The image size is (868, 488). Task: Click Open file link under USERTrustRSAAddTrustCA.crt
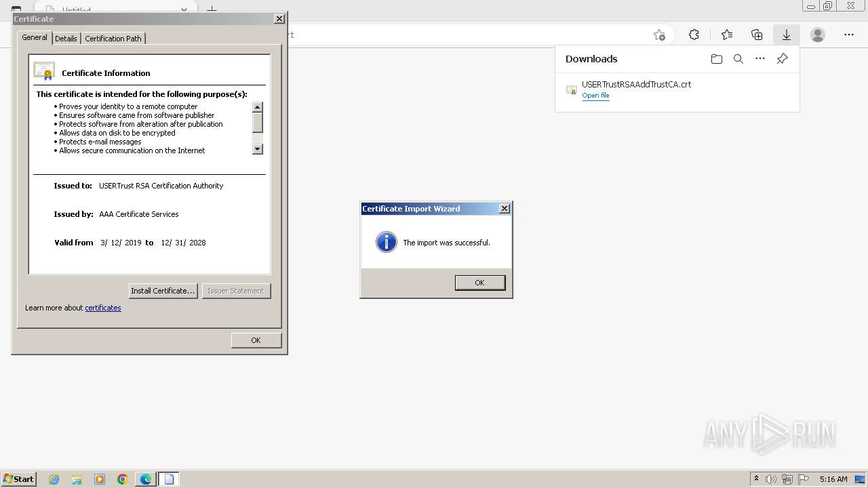click(x=595, y=96)
